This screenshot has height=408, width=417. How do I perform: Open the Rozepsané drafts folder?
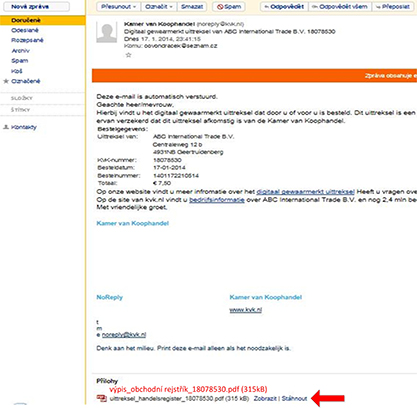click(27, 40)
